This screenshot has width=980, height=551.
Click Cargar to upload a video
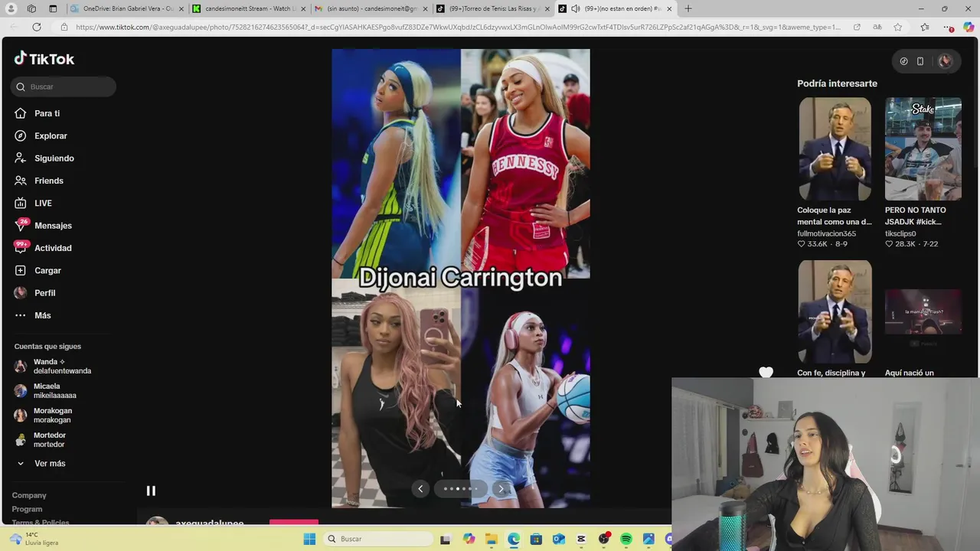(47, 270)
